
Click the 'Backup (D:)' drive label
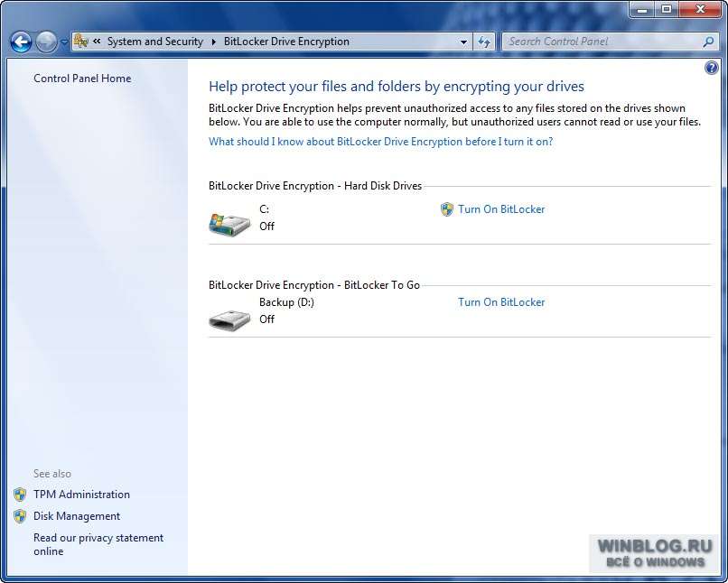(x=286, y=302)
